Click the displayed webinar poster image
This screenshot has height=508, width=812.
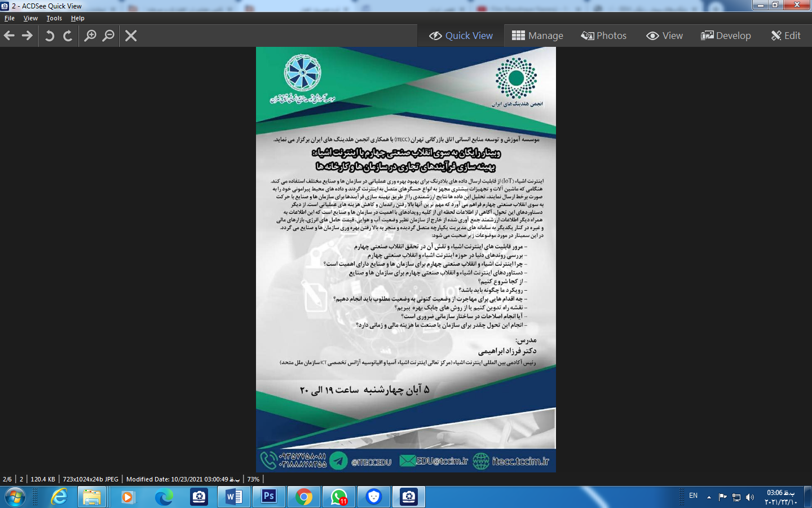coord(406,260)
